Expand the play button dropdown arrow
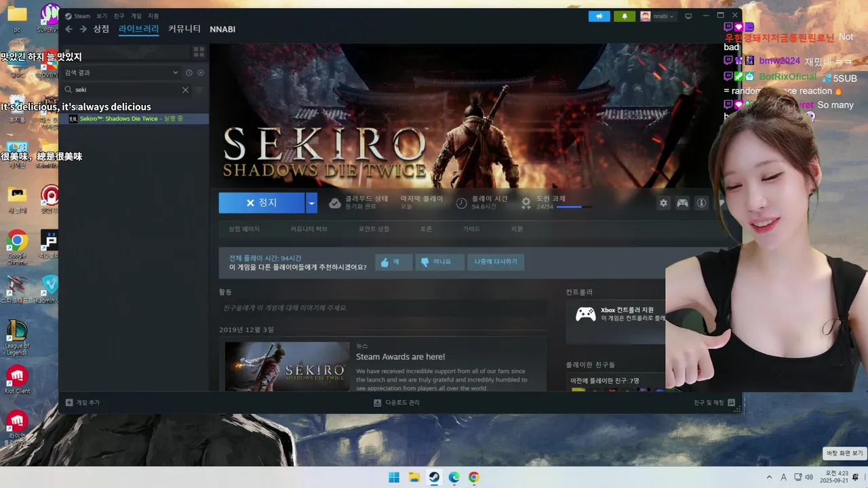 311,203
